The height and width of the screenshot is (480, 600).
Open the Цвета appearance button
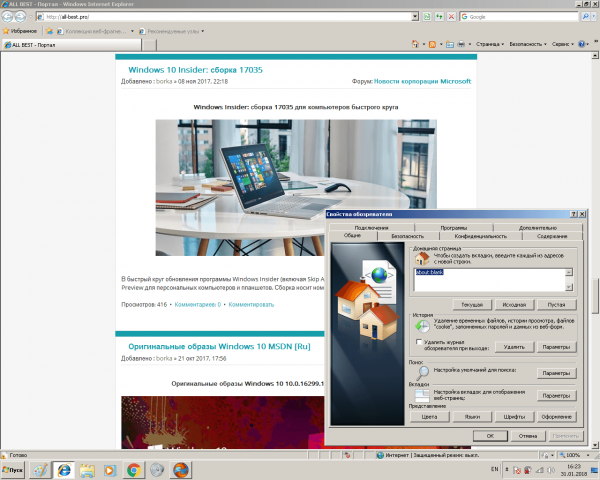[429, 416]
